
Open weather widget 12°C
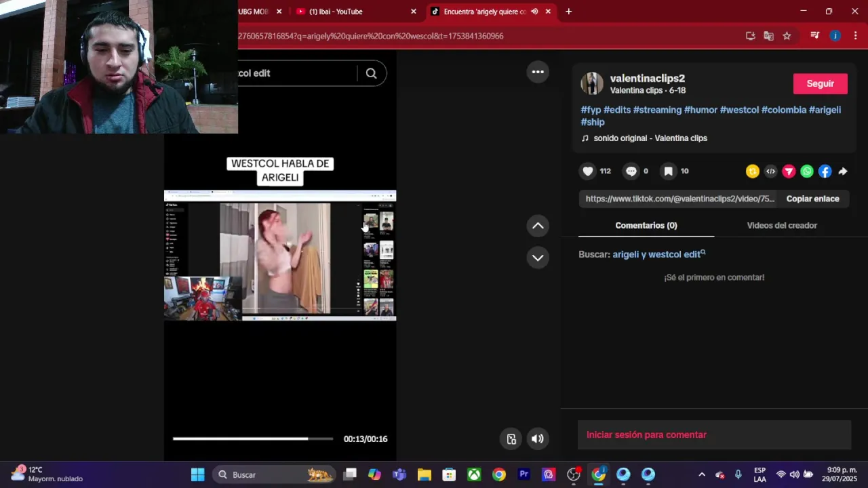[46, 474]
